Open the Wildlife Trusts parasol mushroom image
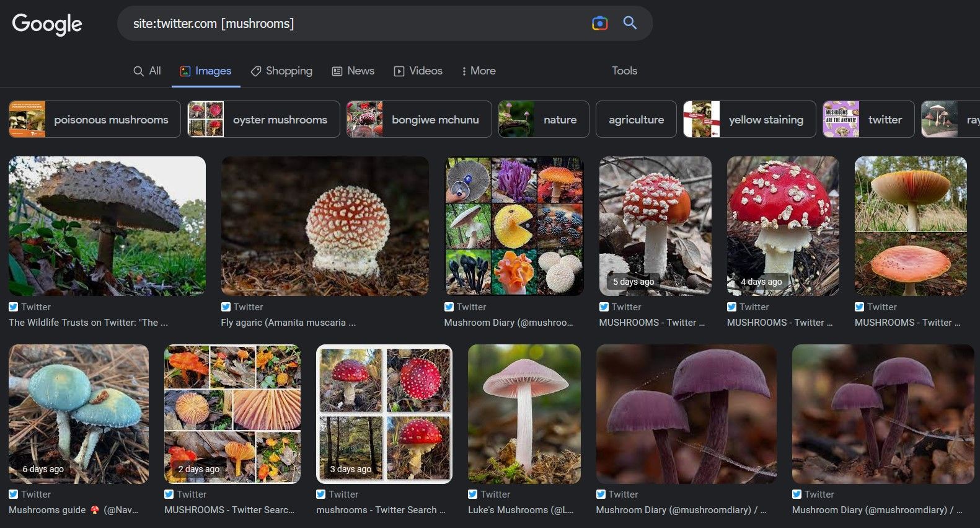This screenshot has height=528, width=980. pyautogui.click(x=107, y=226)
